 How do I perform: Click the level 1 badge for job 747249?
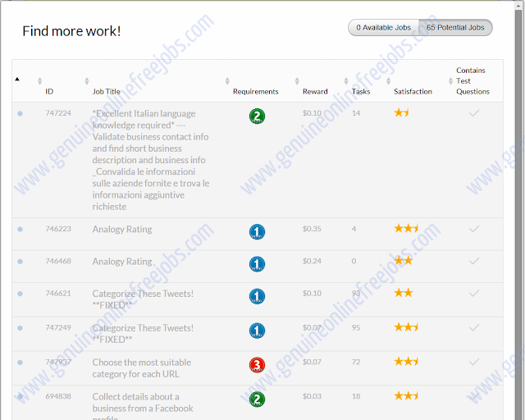click(257, 331)
